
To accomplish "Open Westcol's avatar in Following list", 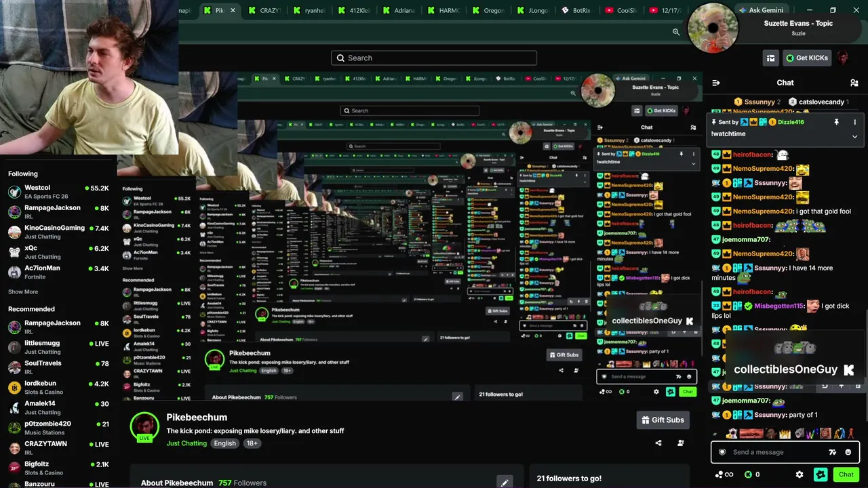I will (14, 192).
